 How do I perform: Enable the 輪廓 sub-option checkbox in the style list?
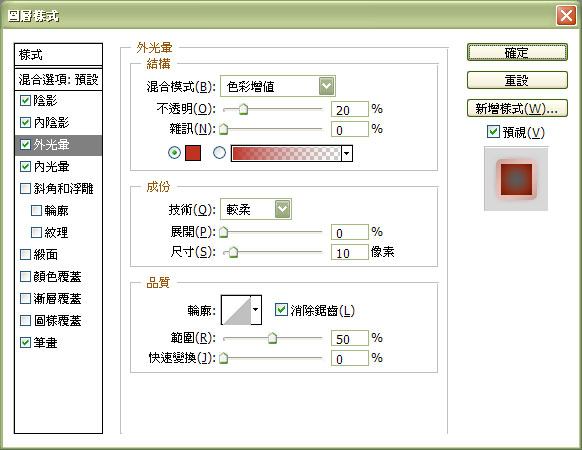click(x=36, y=211)
